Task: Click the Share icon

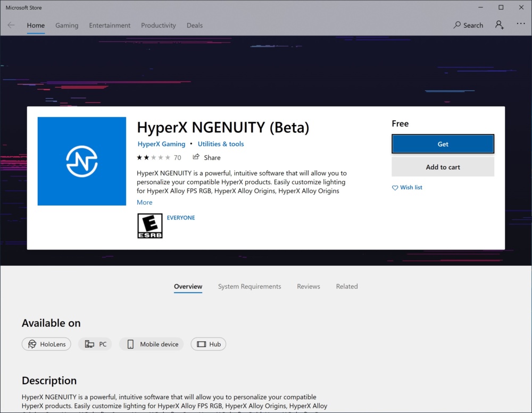Action: 196,157
